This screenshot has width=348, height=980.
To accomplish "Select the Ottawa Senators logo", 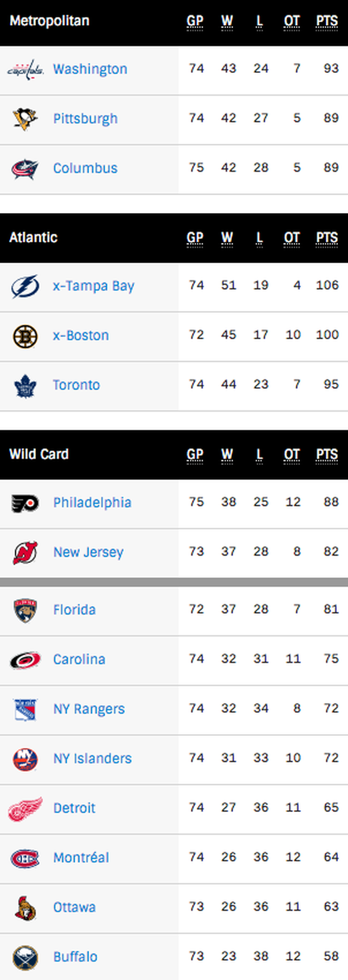I will coord(25,908).
